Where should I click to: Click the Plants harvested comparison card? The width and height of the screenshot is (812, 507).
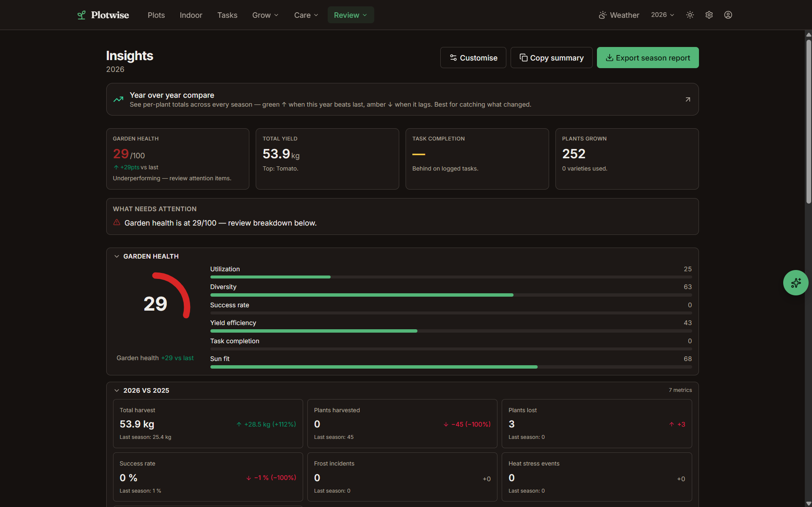(402, 424)
